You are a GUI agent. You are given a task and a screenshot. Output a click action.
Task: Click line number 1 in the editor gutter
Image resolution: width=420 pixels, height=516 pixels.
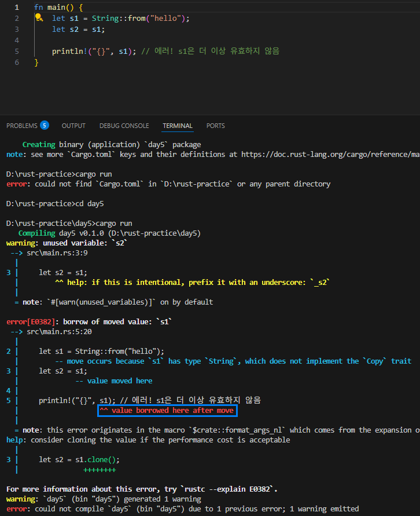coord(17,8)
